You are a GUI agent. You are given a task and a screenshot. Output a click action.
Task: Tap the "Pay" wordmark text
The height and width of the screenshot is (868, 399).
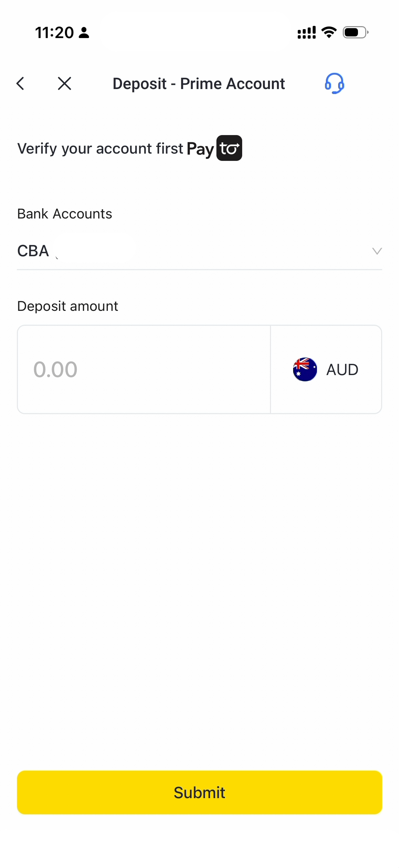(200, 149)
